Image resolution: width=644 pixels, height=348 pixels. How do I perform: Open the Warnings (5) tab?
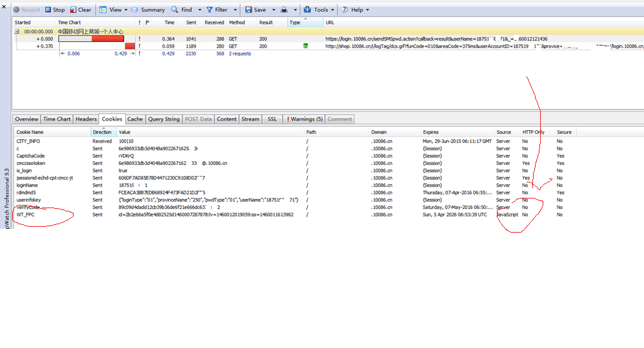pos(305,119)
